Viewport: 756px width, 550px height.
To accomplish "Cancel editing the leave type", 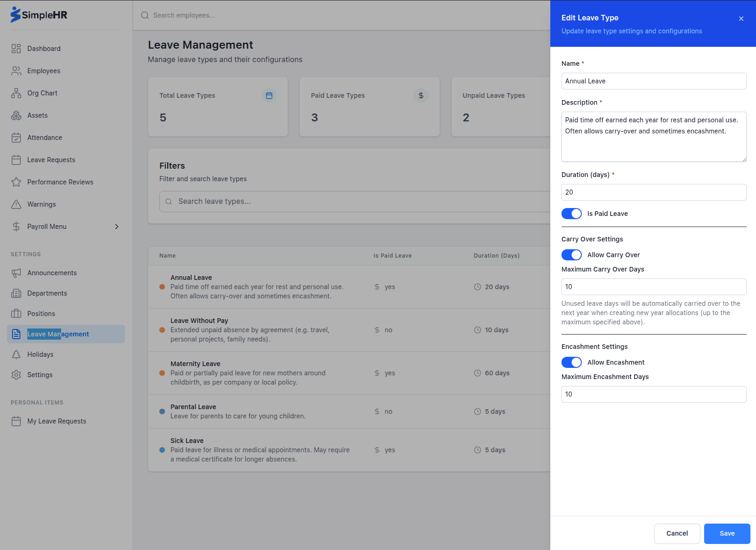I will click(x=677, y=533).
